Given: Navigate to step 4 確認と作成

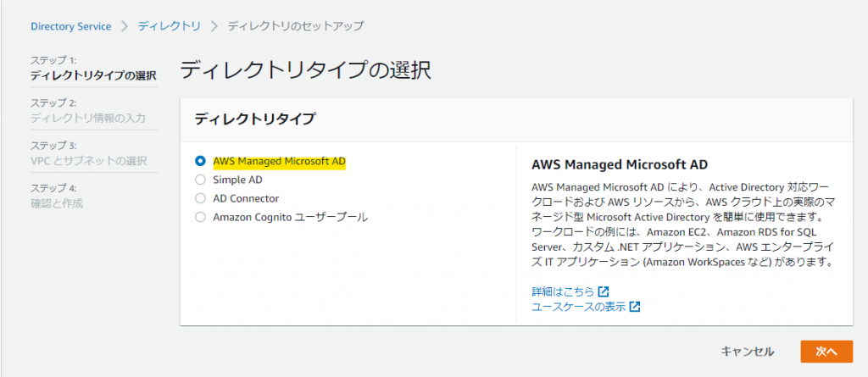Looking at the screenshot, I should click(57, 203).
